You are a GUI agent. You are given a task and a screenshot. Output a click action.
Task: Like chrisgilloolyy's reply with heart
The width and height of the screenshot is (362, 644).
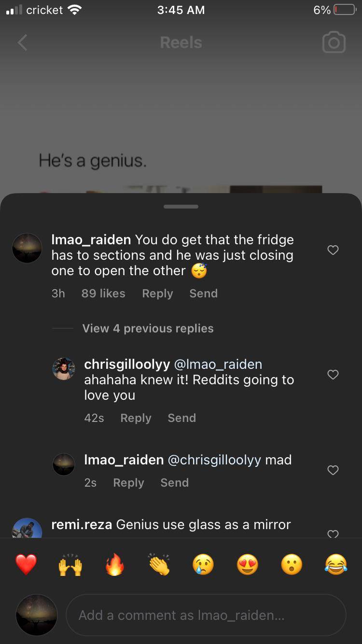(x=333, y=375)
